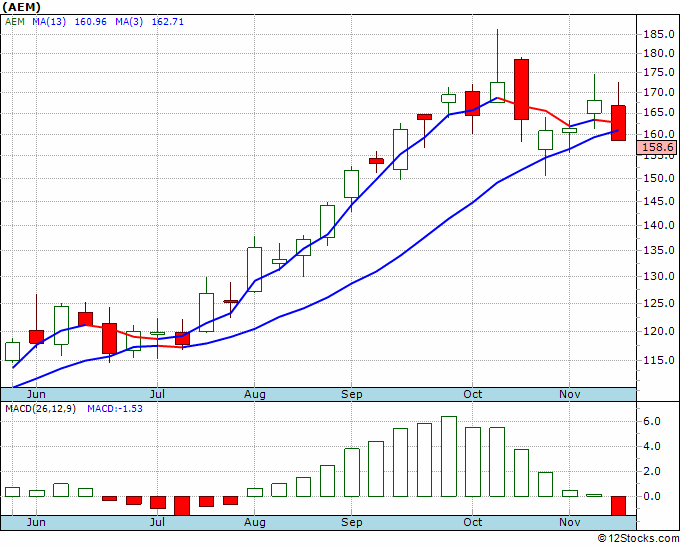Click the 185.0 price axis label
The width and height of the screenshot is (680, 546).
coord(659,34)
